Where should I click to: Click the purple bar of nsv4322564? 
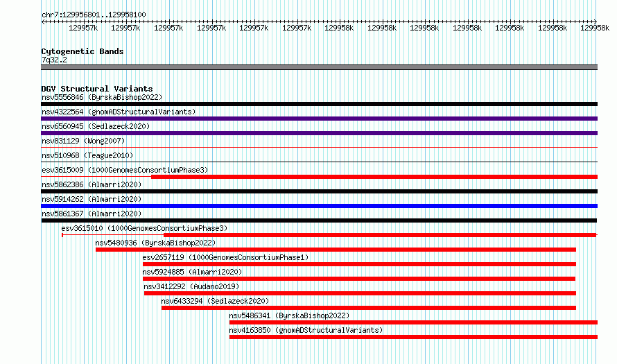coord(319,119)
